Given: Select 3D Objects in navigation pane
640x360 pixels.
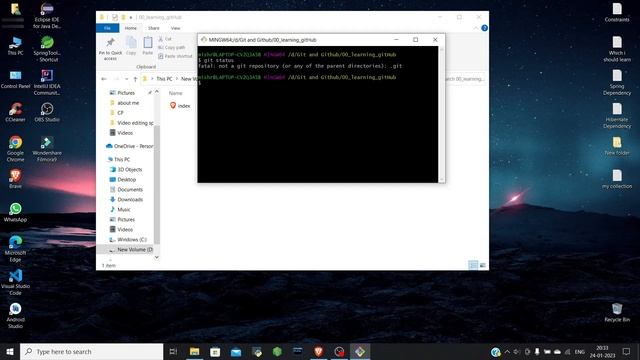Looking at the screenshot, I should point(126,169).
